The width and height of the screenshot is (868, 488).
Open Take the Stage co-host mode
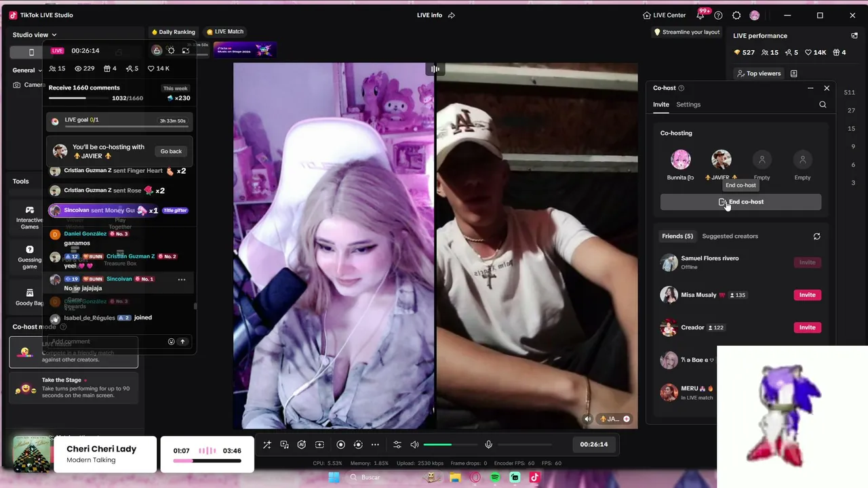pos(73,388)
